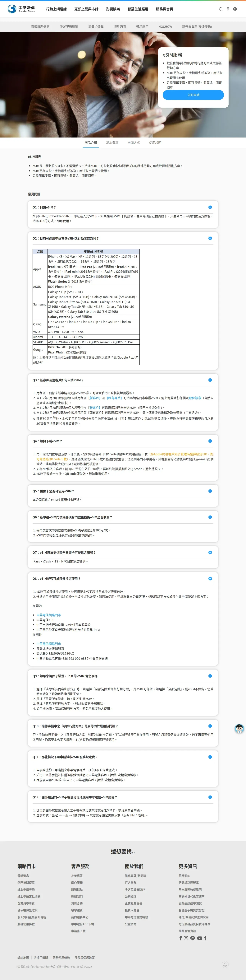Viewport: 246px width, 980px height.
Task: Go to 漫遊服務優惠 sub-navigation
Action: click(40, 27)
